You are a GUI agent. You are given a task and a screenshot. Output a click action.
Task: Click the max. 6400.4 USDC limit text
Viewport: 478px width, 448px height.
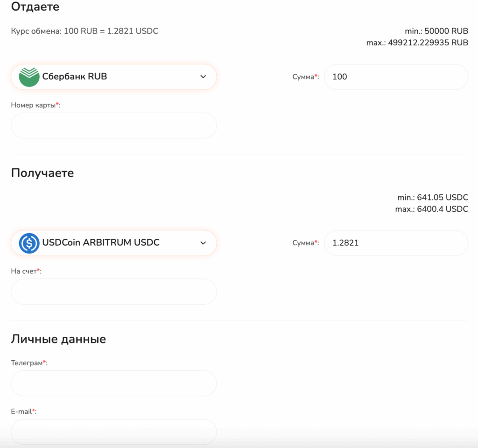point(431,209)
